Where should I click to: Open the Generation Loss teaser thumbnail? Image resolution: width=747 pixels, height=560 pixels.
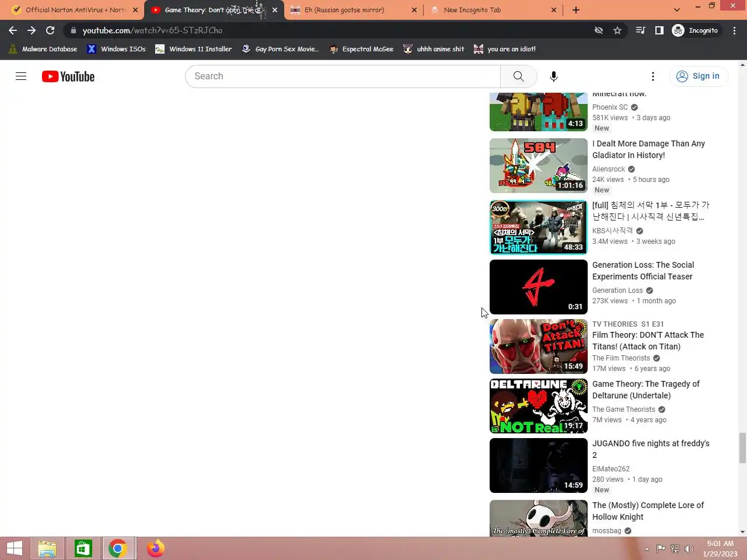click(539, 287)
